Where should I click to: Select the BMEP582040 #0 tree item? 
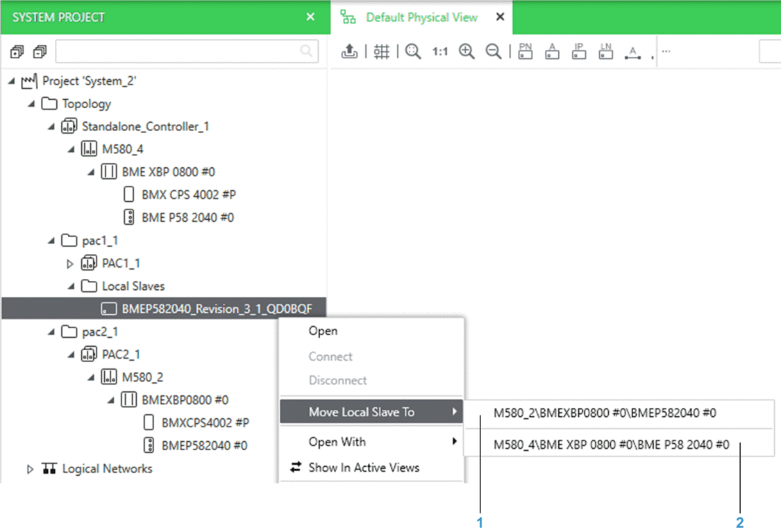tap(204, 445)
